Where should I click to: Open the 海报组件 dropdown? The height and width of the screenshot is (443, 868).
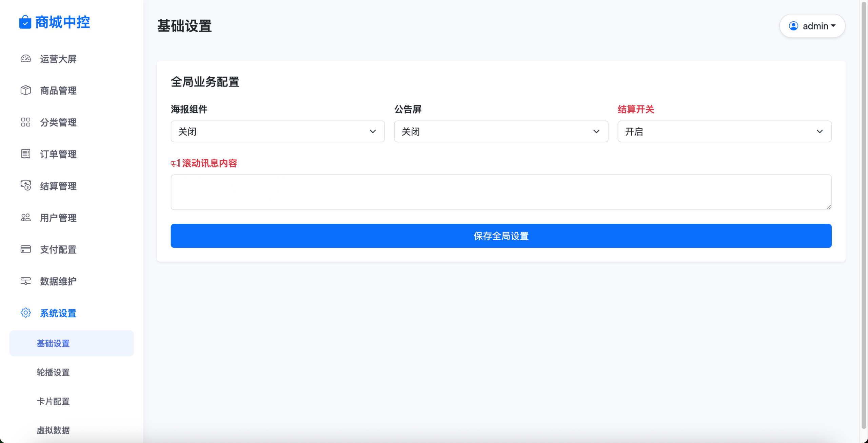277,131
